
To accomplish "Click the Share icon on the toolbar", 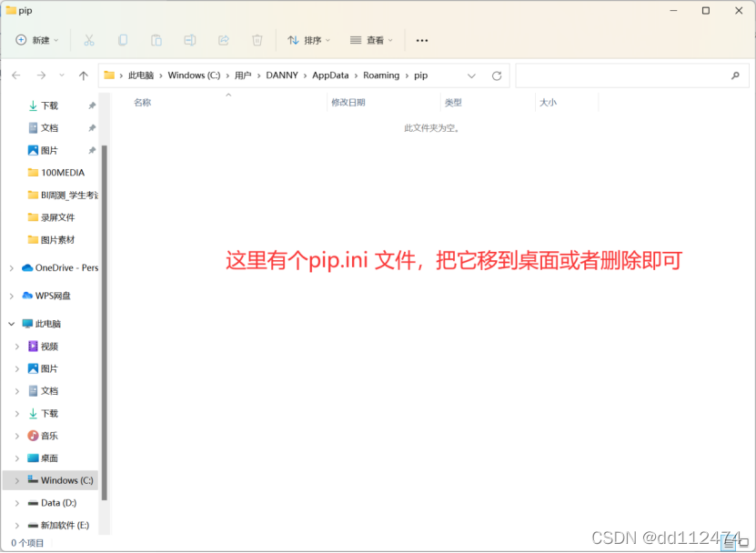I will tap(225, 40).
